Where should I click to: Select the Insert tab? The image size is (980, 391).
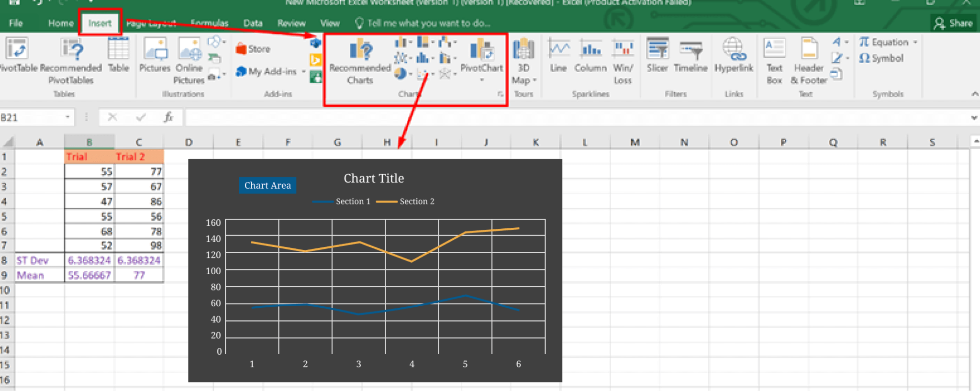[x=100, y=23]
